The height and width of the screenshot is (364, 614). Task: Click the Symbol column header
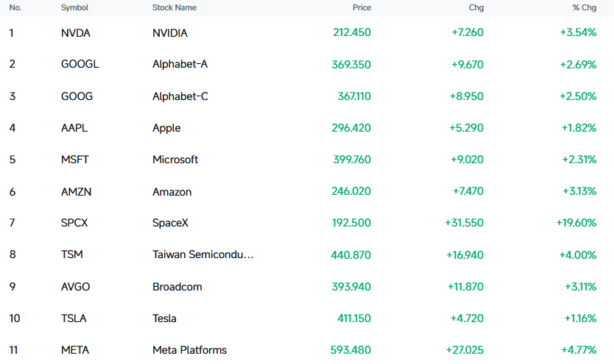(x=74, y=8)
